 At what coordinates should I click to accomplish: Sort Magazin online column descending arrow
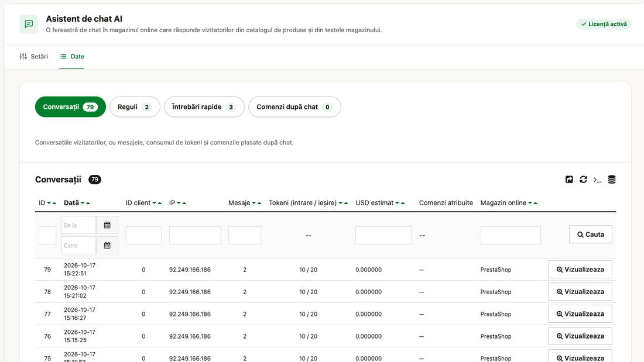click(530, 203)
